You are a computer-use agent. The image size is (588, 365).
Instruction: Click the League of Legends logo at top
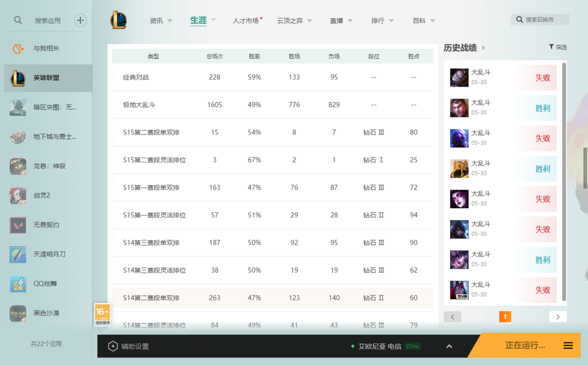tap(118, 20)
